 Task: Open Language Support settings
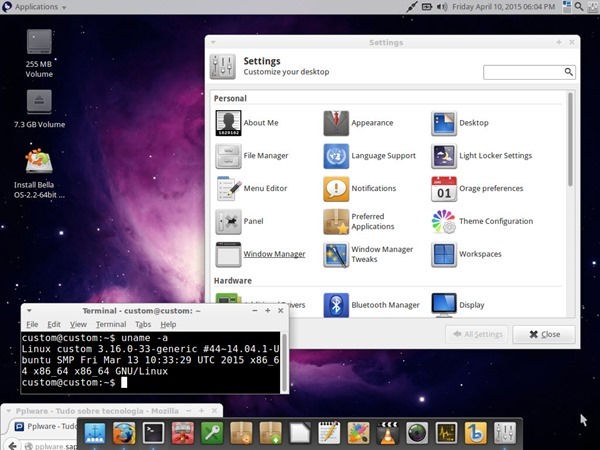369,156
